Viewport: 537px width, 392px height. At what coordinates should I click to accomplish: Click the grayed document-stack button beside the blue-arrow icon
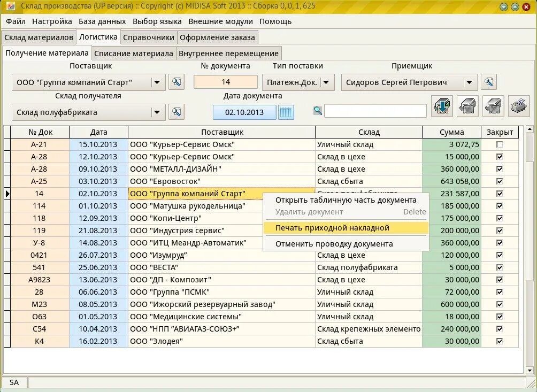click(x=467, y=106)
